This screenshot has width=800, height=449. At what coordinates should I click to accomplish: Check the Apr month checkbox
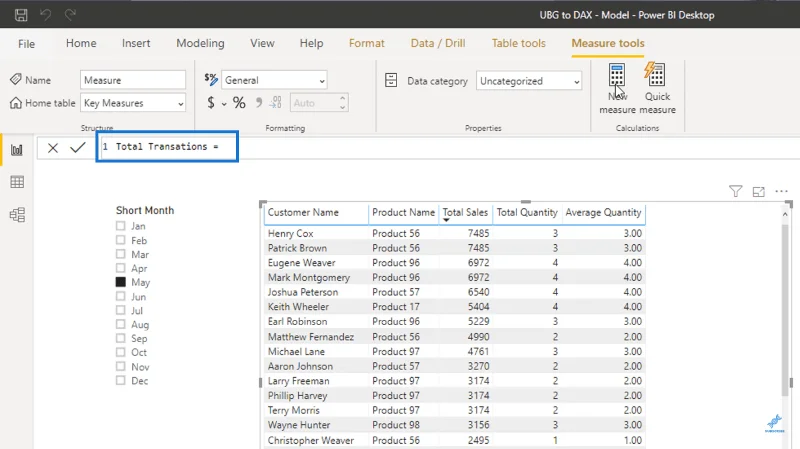120,268
